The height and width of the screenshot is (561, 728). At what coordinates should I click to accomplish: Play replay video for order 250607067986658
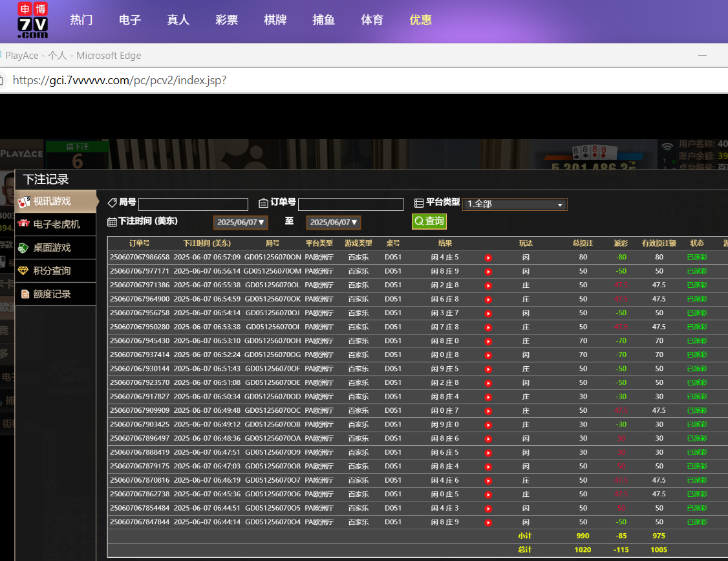click(488, 258)
